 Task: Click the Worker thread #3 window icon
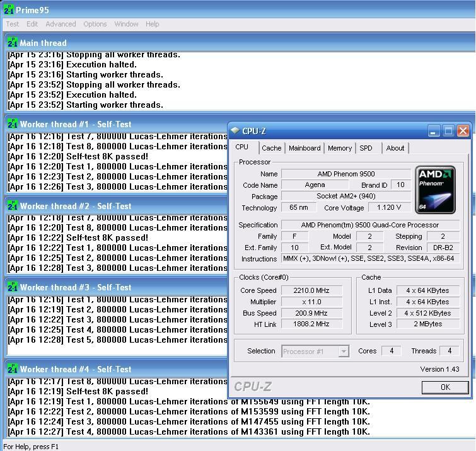pyautogui.click(x=13, y=287)
